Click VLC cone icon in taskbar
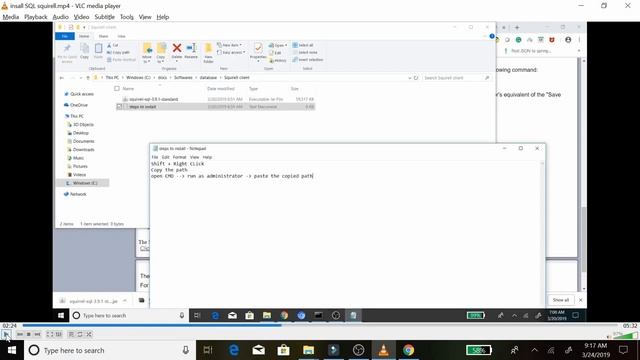 (x=383, y=350)
